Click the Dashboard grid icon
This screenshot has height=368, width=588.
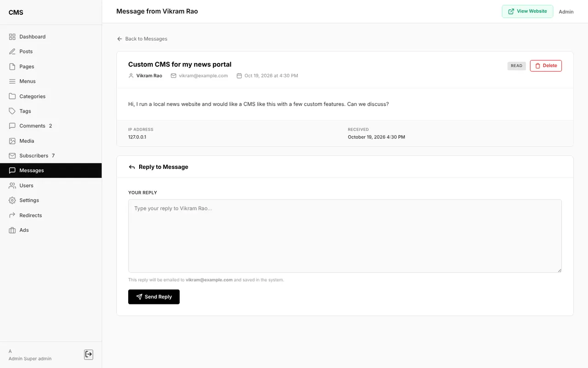(12, 37)
